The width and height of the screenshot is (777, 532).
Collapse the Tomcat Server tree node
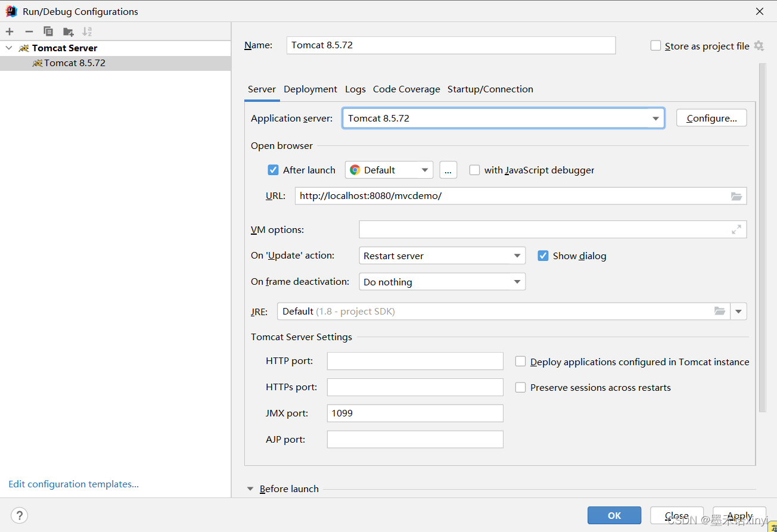click(x=8, y=48)
